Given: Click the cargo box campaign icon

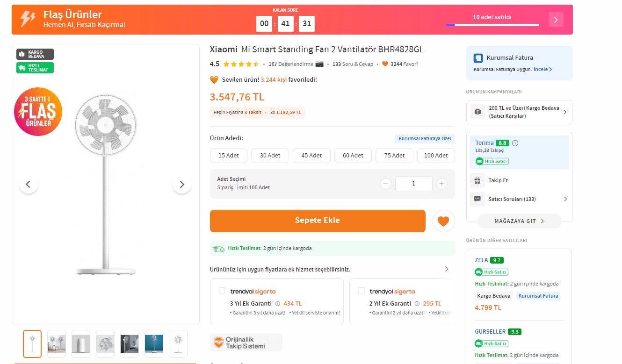Looking at the screenshot, I should pos(477,112).
